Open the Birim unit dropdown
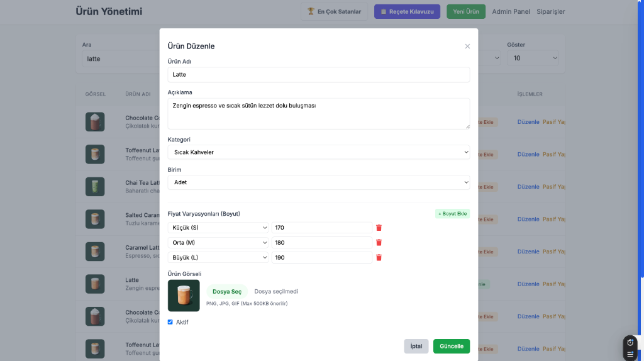The height and width of the screenshot is (361, 644). tap(318, 182)
